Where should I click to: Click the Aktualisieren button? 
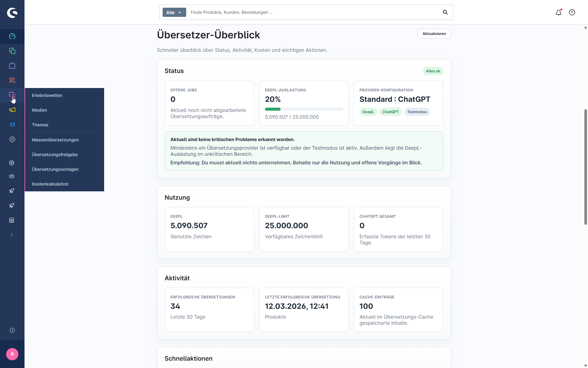434,34
